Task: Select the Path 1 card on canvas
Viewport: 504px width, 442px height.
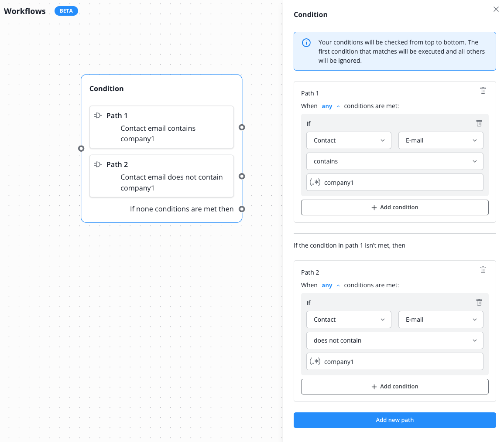Action: point(161,127)
